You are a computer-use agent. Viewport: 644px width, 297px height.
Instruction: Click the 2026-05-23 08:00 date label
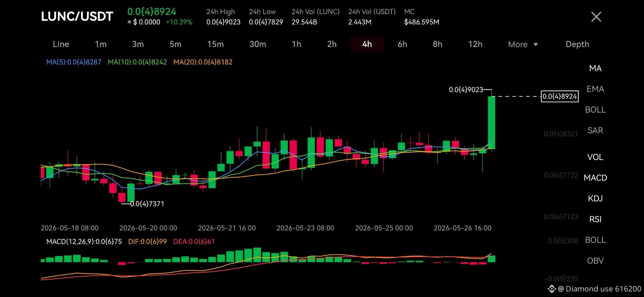(305, 228)
